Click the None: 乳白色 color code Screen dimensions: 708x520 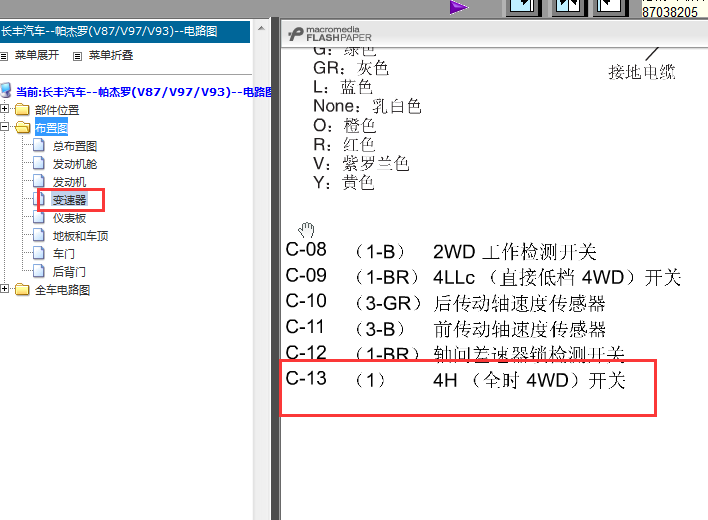(367, 106)
